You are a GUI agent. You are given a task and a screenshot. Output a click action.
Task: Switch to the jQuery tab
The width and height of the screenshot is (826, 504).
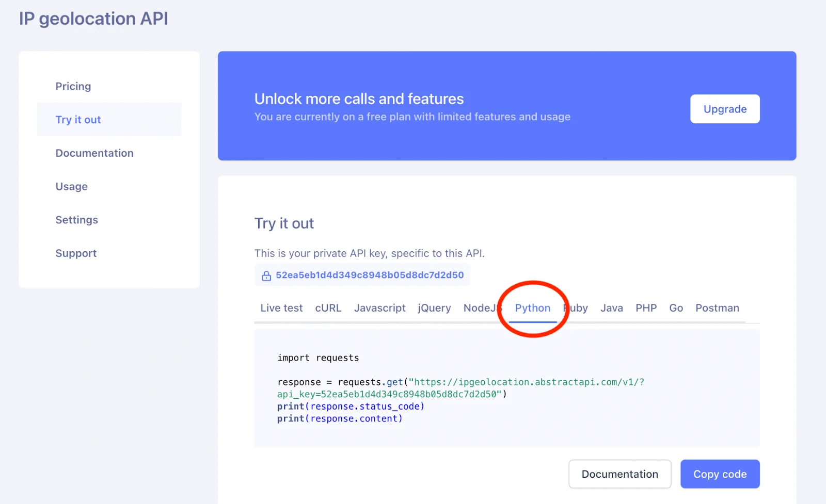[x=434, y=308]
